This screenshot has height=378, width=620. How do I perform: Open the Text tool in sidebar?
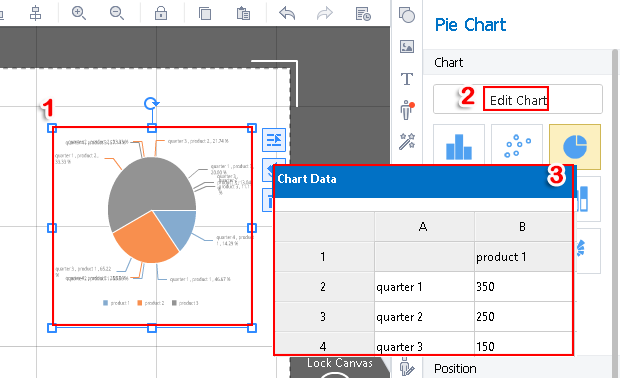pos(407,79)
